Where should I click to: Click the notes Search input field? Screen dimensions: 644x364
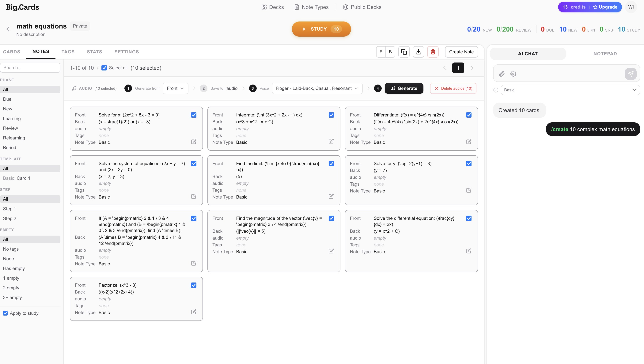(30, 67)
